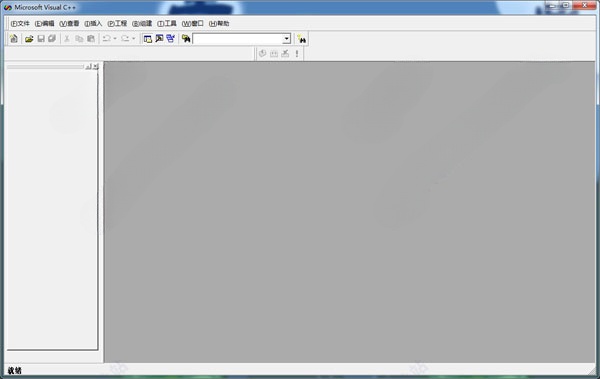Click the 就绪 status bar text
The height and width of the screenshot is (379, 600).
(15, 371)
